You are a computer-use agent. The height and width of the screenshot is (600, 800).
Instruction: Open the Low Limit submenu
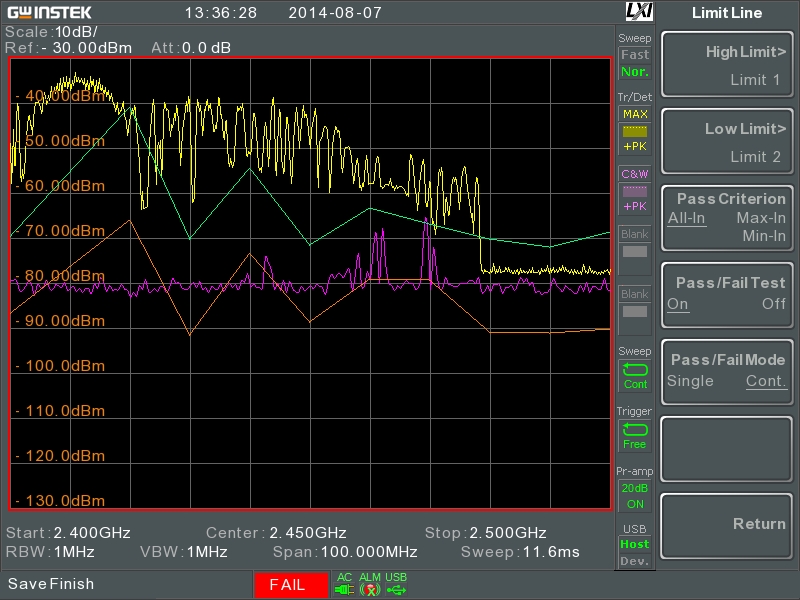pyautogui.click(x=727, y=141)
